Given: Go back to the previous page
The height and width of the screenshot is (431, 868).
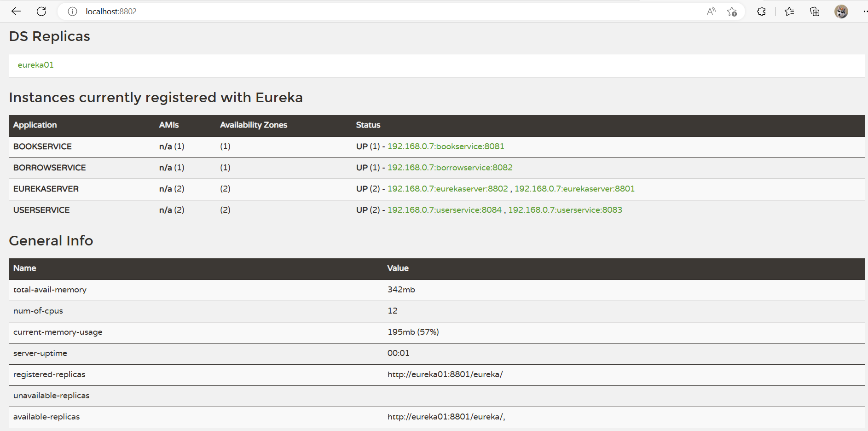Looking at the screenshot, I should click(16, 12).
